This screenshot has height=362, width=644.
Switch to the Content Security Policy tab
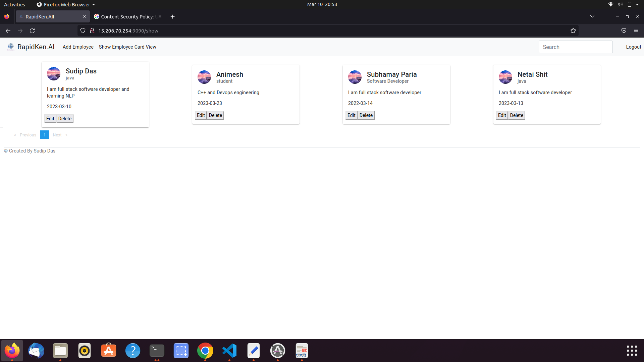[124, 16]
